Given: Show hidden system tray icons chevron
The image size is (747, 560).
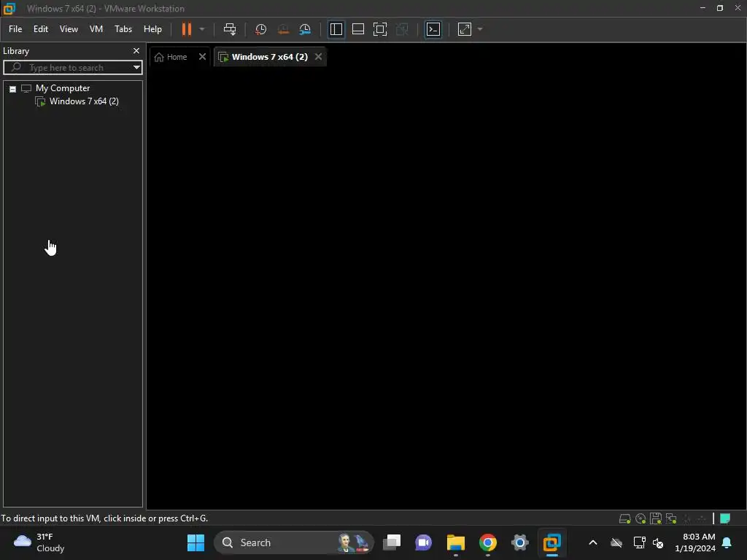Looking at the screenshot, I should 592,542.
